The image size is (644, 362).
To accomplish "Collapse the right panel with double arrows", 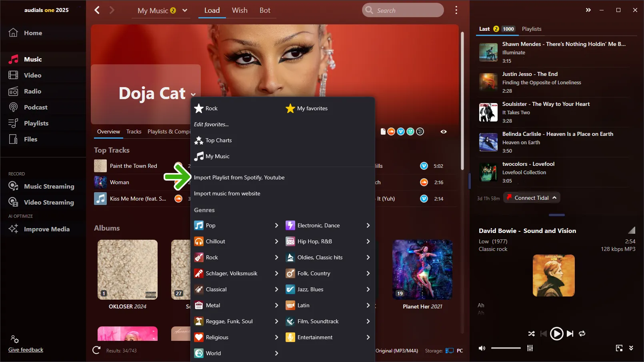I will coord(588,10).
